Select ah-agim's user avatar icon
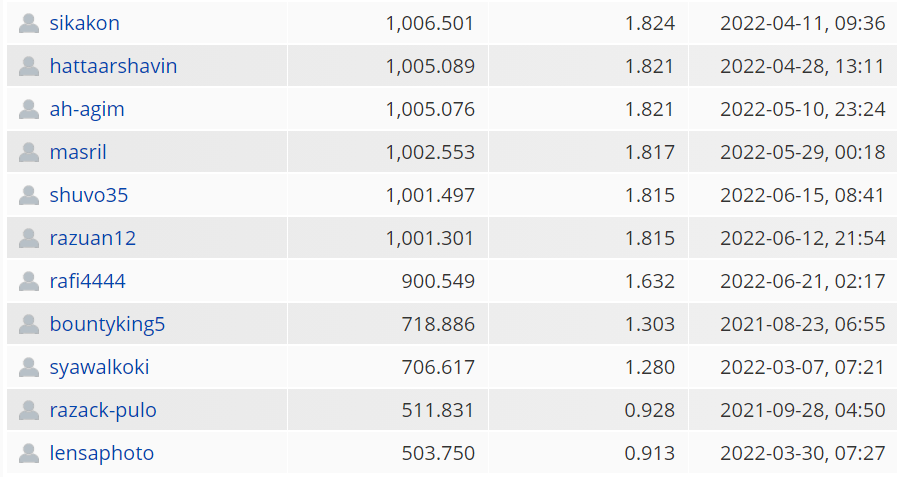The image size is (897, 477). tap(29, 109)
